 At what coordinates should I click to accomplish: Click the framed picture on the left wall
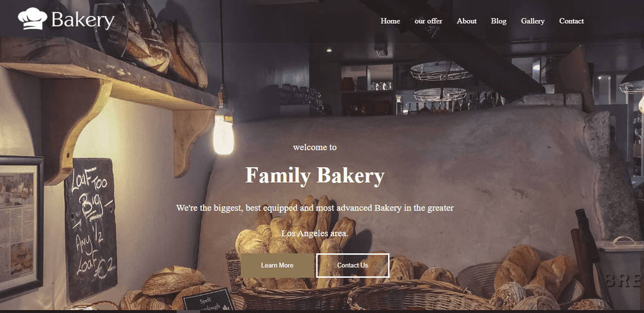(21, 227)
